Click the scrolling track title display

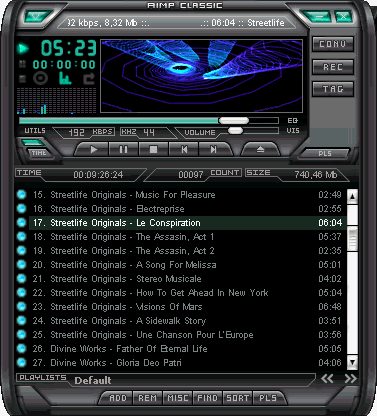(176, 23)
